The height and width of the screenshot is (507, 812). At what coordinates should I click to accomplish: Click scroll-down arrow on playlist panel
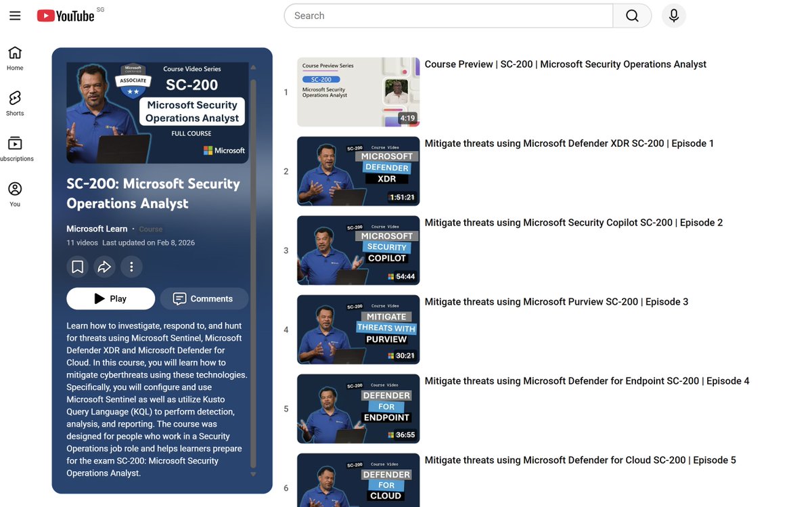click(x=253, y=474)
